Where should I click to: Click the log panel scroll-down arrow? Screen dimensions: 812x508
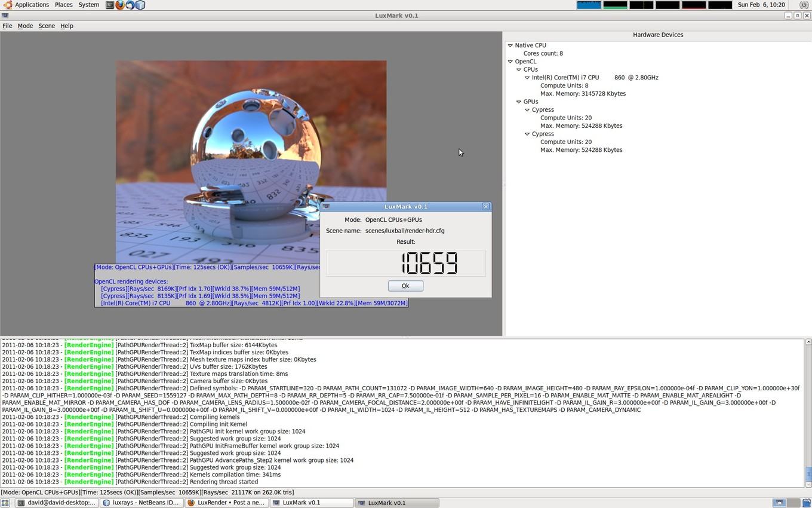pyautogui.click(x=808, y=484)
